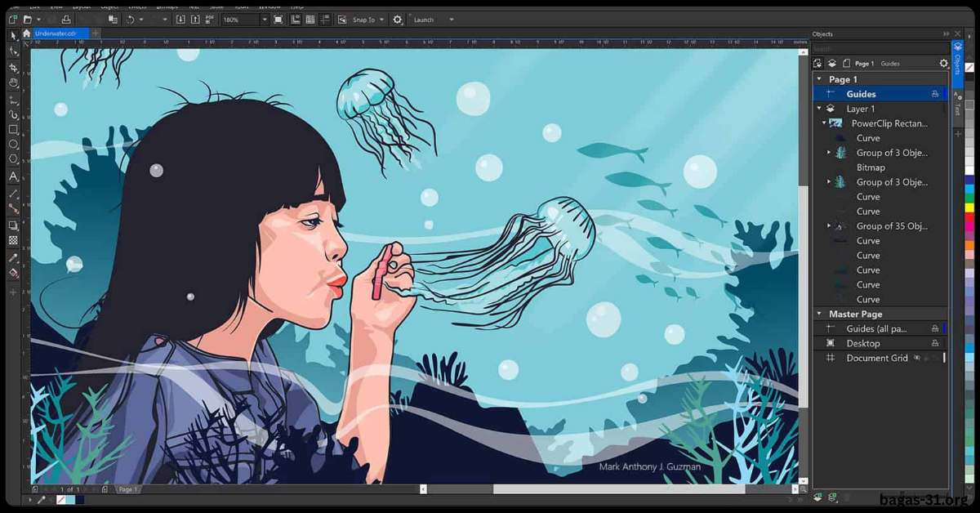This screenshot has width=980, height=513.
Task: Toggle lock on Guides (all pages) row
Action: pyautogui.click(x=935, y=328)
